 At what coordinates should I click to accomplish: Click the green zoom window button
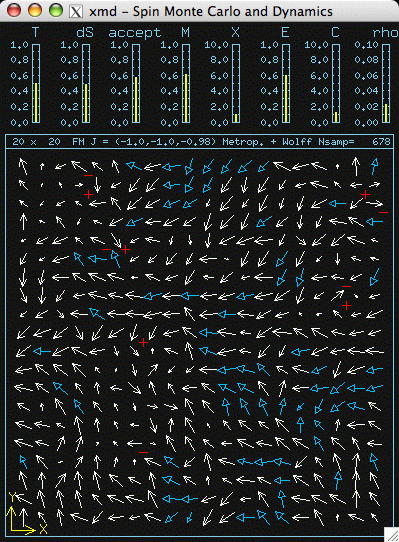pos(56,11)
